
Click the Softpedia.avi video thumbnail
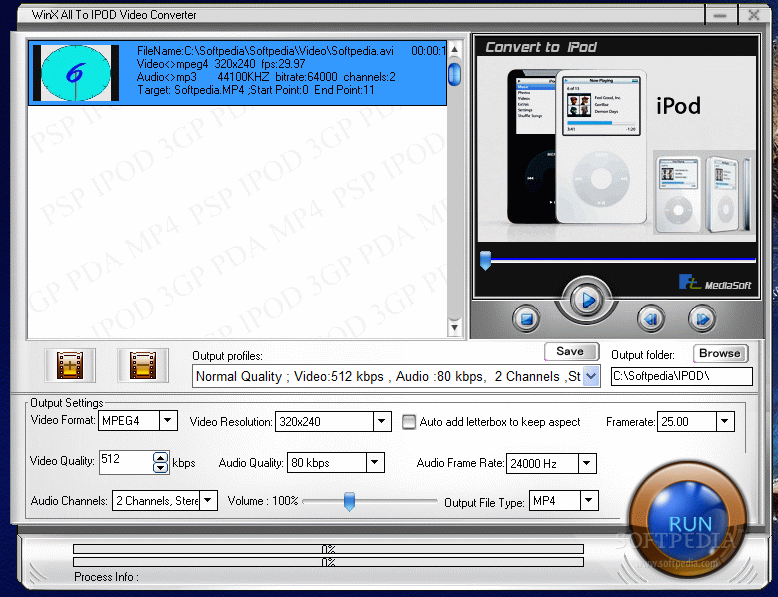(x=76, y=73)
